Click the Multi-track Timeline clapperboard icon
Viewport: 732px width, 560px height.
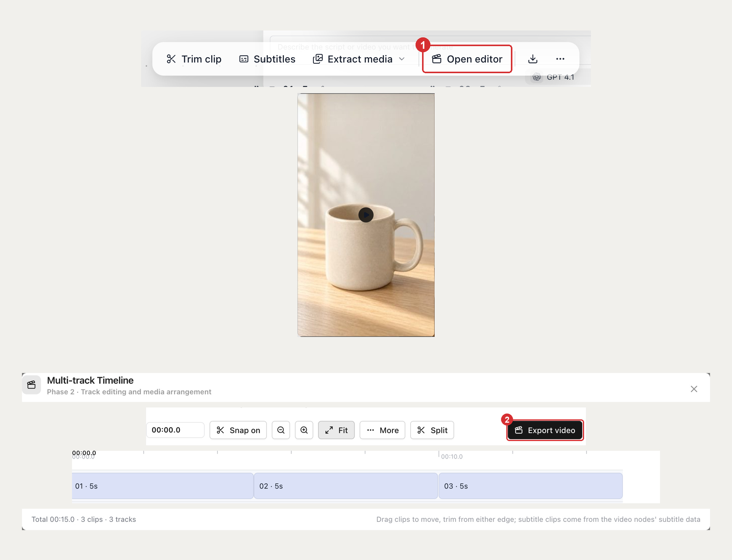(x=31, y=385)
